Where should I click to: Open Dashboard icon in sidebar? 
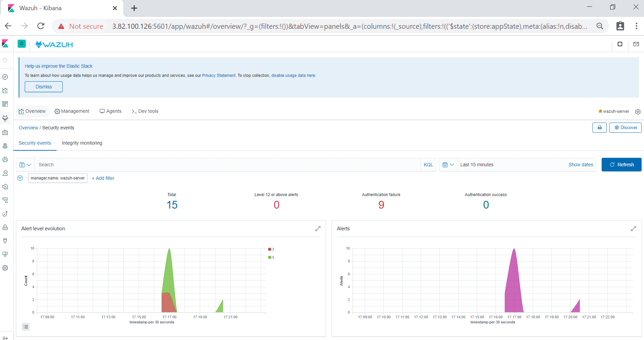(x=5, y=104)
